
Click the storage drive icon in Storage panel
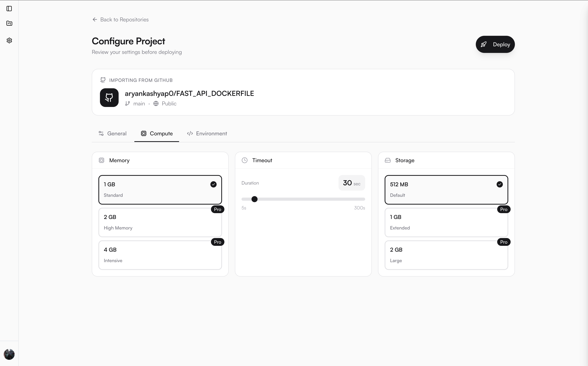click(x=388, y=160)
